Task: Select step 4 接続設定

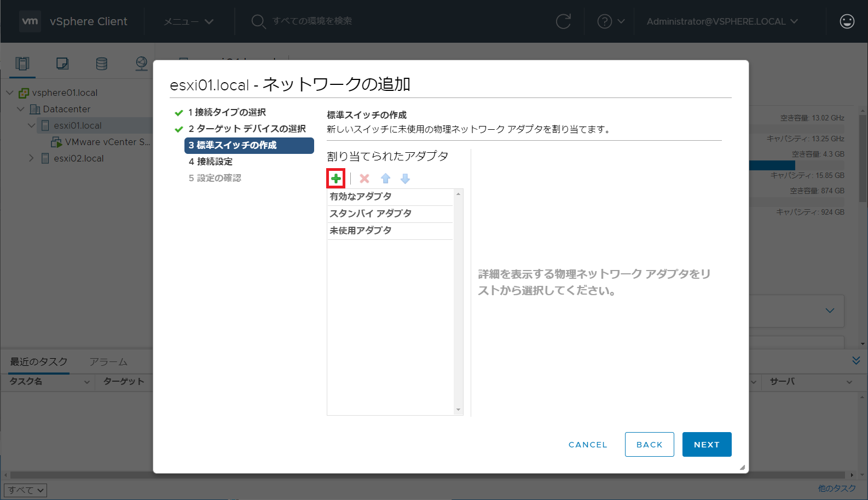Action: [x=211, y=162]
